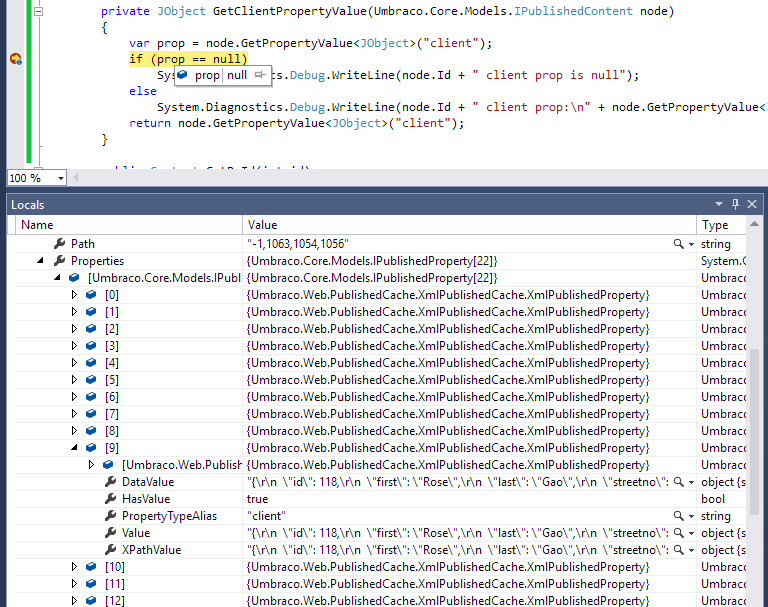Screen dimensions: 768x607
Task: Click the bool type cell of HasValue
Action: click(713, 499)
